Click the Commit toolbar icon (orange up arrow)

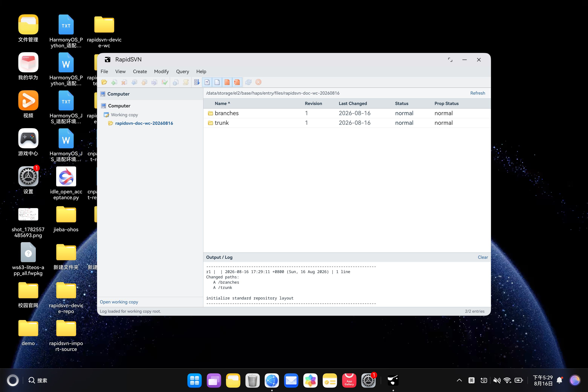[144, 82]
